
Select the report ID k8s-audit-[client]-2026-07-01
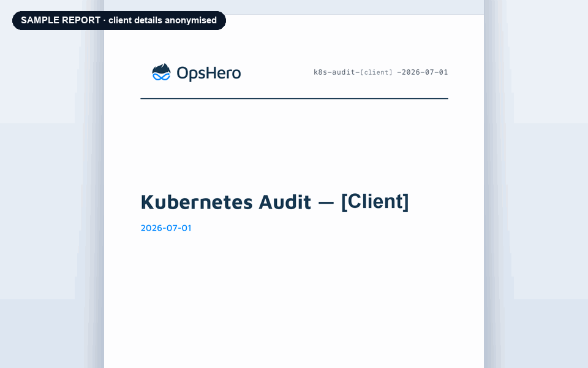(x=380, y=72)
